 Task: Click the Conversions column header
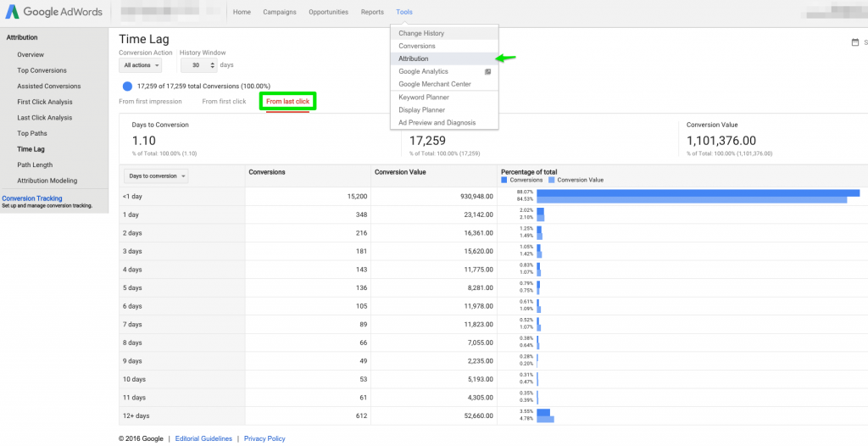coord(267,172)
